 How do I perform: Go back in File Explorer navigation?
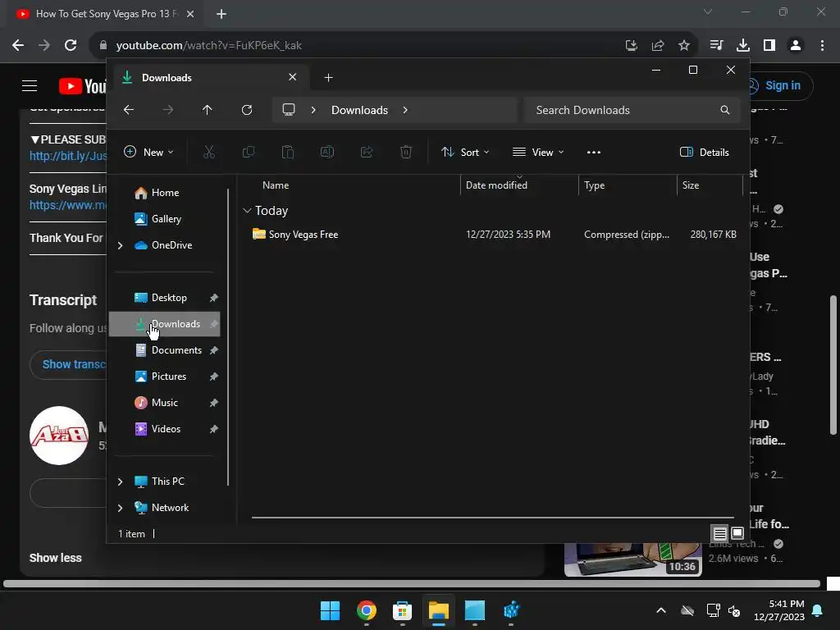coord(129,110)
